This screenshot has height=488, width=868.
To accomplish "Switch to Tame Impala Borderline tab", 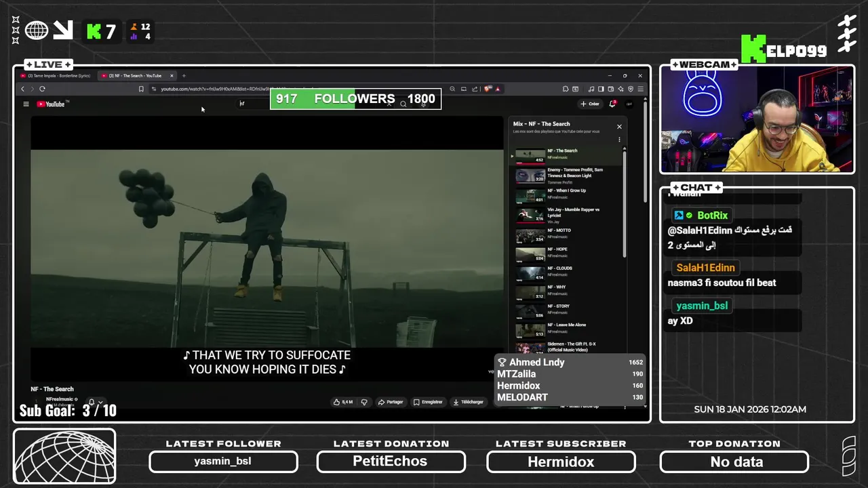I will [59, 76].
